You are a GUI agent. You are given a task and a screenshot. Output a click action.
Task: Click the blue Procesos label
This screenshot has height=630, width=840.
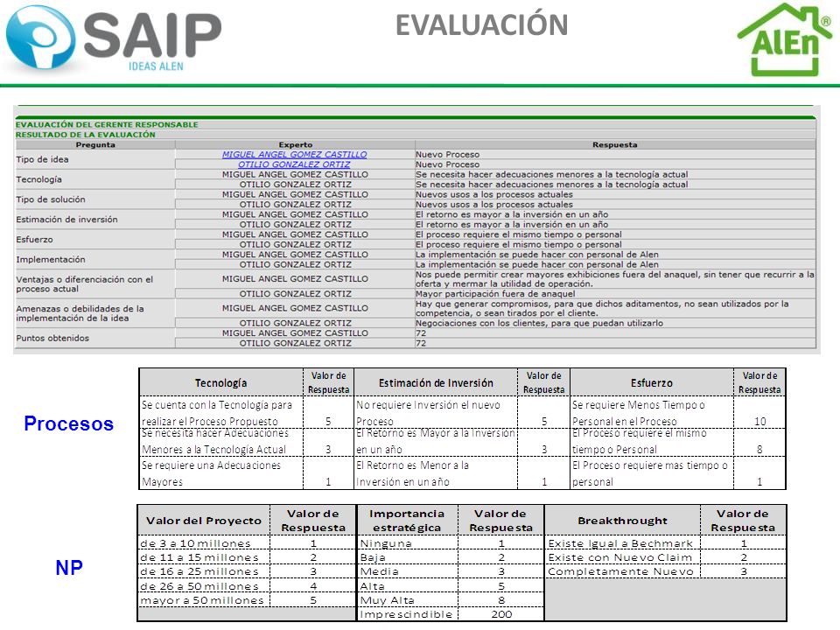[68, 423]
